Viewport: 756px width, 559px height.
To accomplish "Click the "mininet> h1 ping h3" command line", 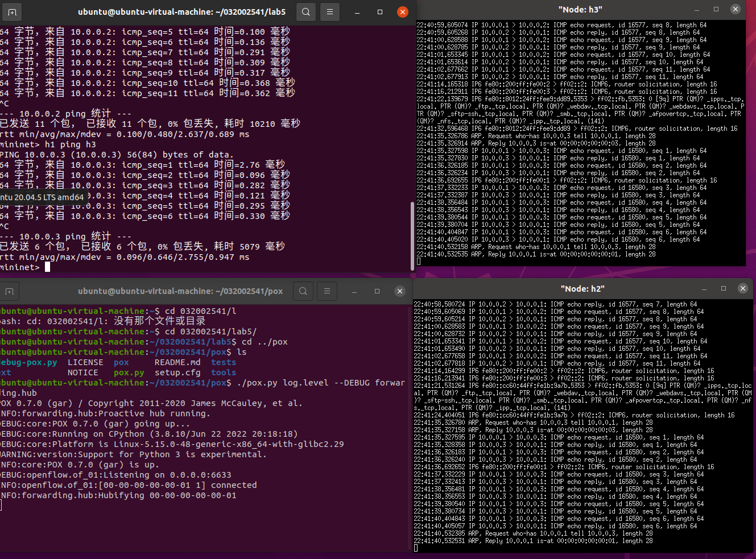I will [48, 144].
